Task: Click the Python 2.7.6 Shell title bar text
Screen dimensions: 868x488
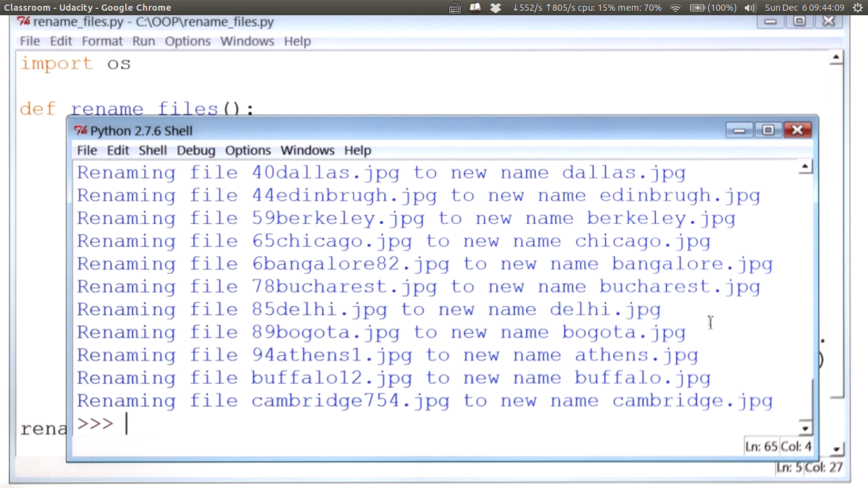Action: (141, 131)
